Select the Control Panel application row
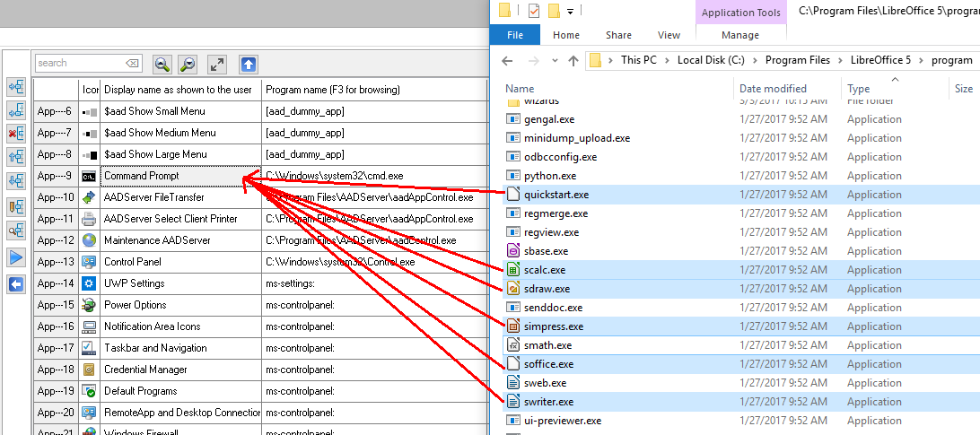980x435 pixels. (132, 262)
